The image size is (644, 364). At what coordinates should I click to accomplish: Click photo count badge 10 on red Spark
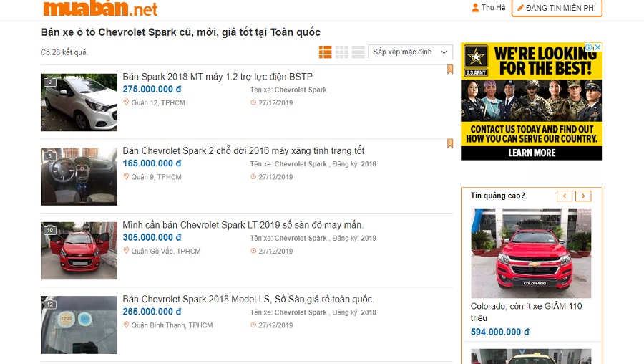49,230
